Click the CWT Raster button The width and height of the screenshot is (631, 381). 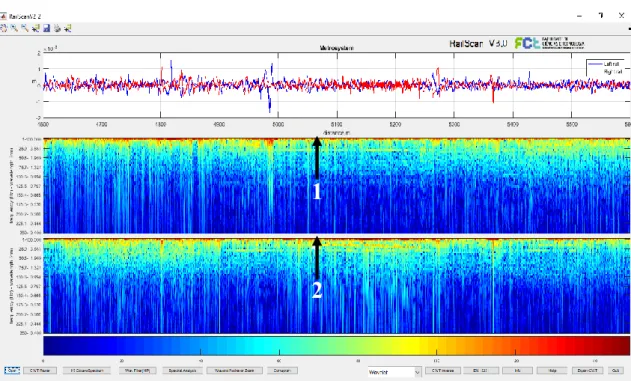pos(40,371)
